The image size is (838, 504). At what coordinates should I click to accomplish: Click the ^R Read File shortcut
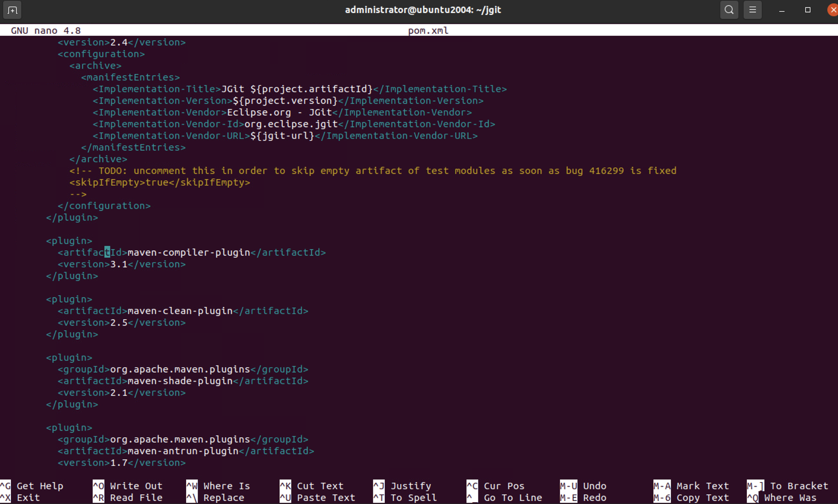pyautogui.click(x=128, y=498)
